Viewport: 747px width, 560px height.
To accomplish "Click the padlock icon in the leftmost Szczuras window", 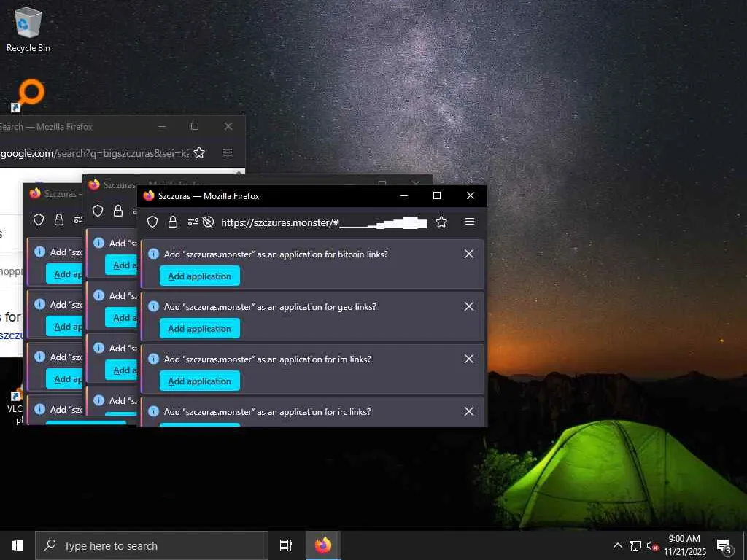I will click(59, 219).
